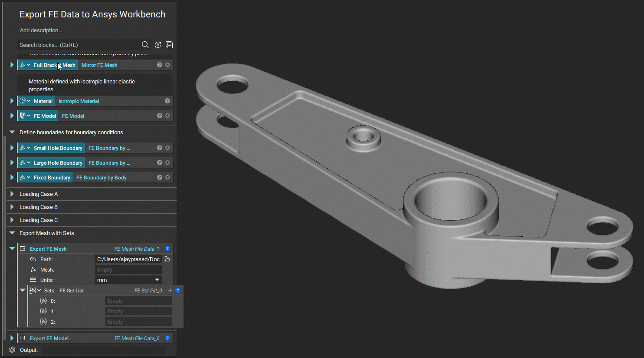Open the Units dropdown set to mm

coord(128,280)
